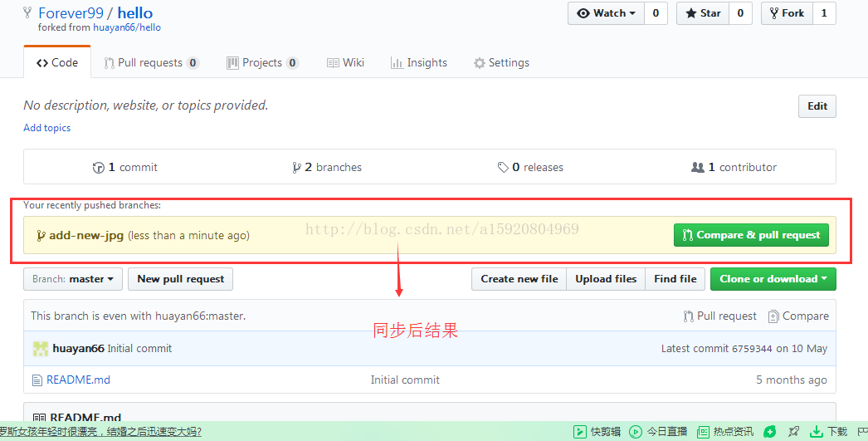Click the tag icon beside 0 releases
The image size is (868, 441).
[503, 167]
